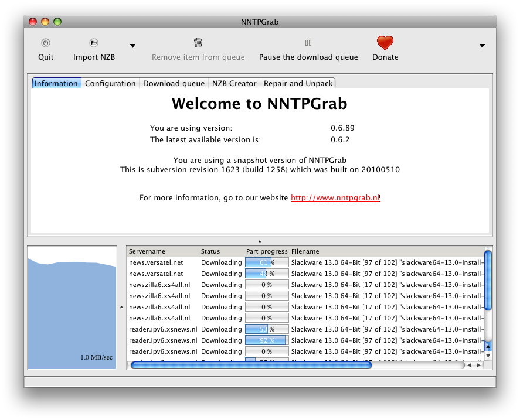520x420 pixels.
Task: Click the red Donate heart icon
Action: 385,43
